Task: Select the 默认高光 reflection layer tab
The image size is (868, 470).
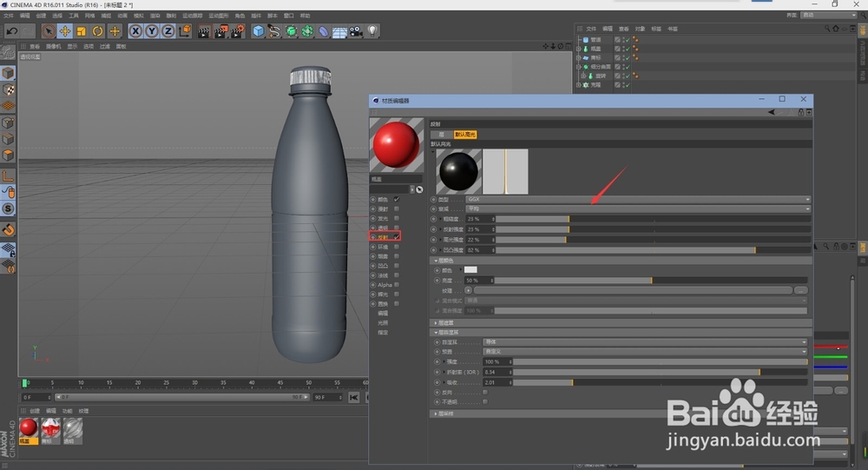Action: click(465, 134)
